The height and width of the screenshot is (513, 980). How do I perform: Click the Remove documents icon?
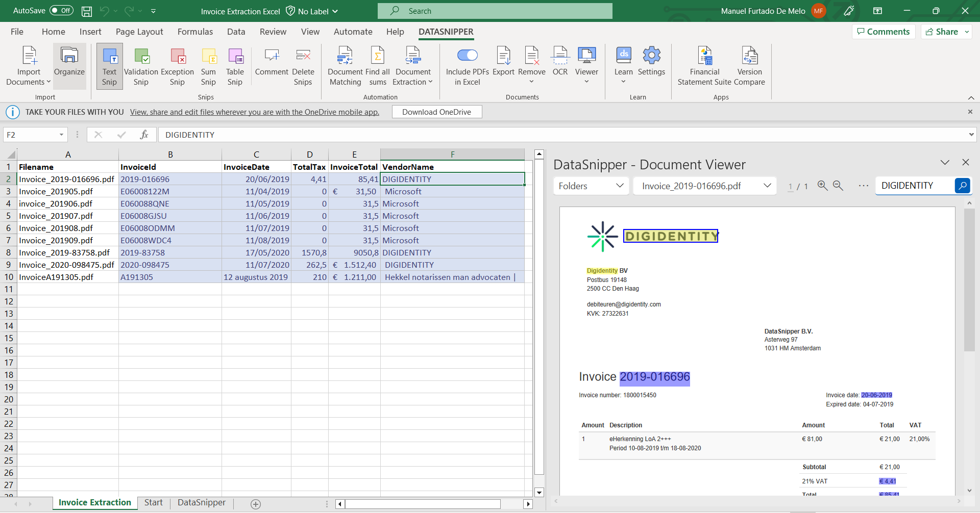(x=532, y=65)
